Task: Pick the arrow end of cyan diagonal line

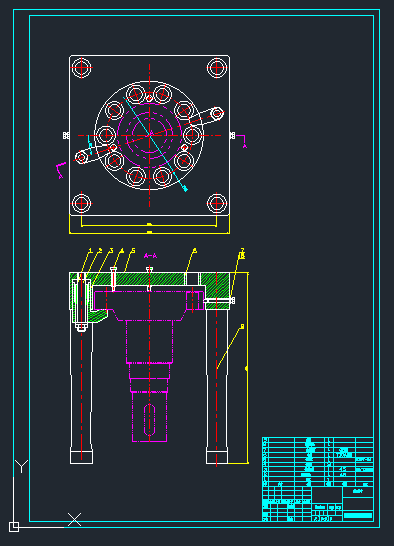Action: [x=185, y=189]
